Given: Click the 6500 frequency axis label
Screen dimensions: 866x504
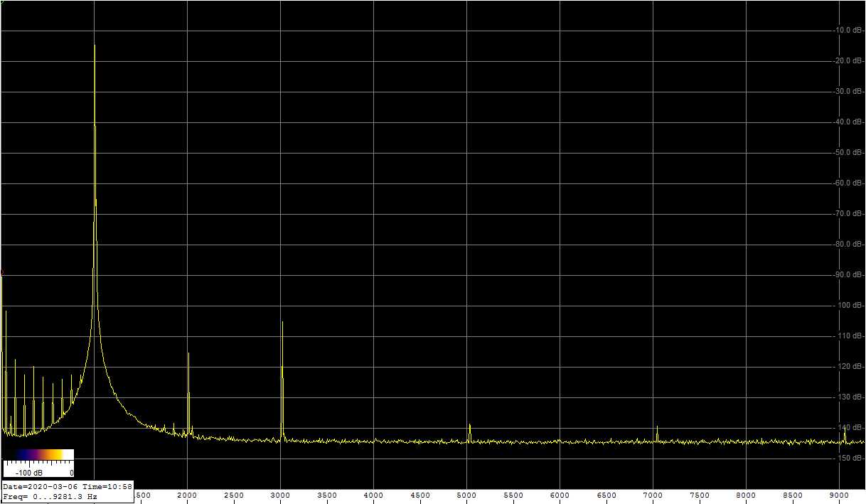Looking at the screenshot, I should coord(606,495).
